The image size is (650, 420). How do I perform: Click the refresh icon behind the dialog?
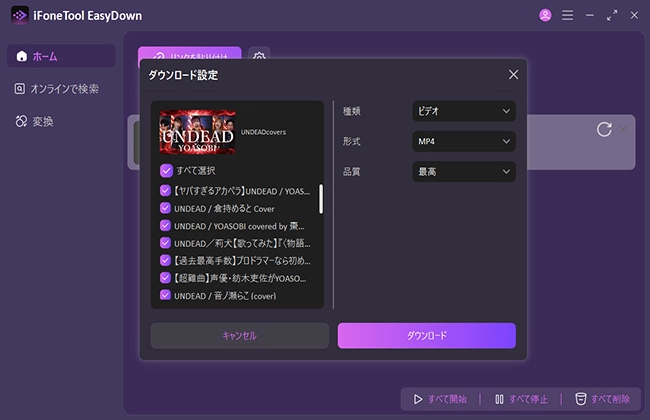[x=604, y=129]
